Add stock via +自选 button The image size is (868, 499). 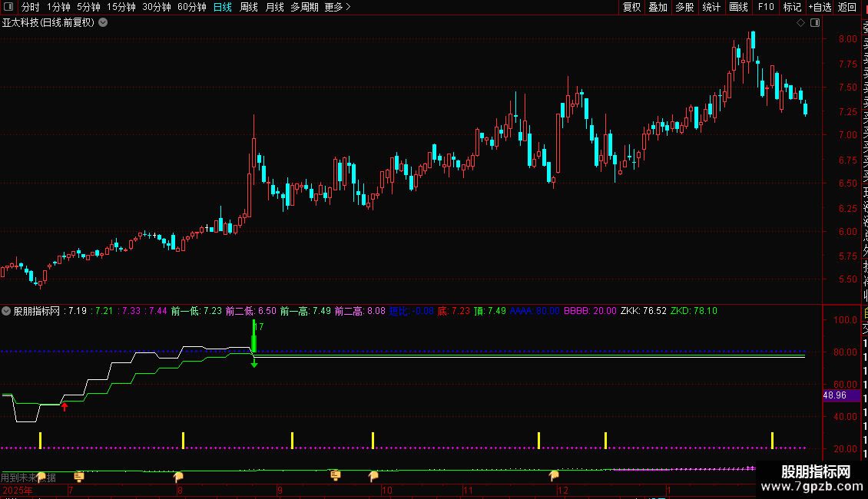click(820, 7)
